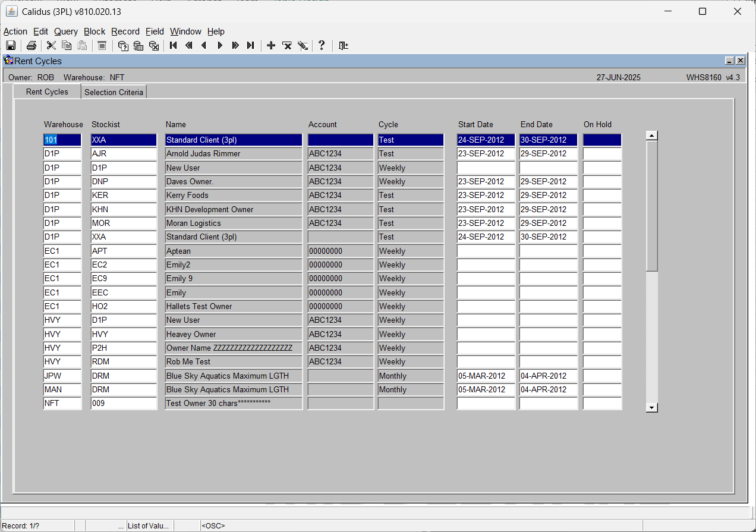Click the Cut scissors icon
756x532 pixels.
coord(51,46)
